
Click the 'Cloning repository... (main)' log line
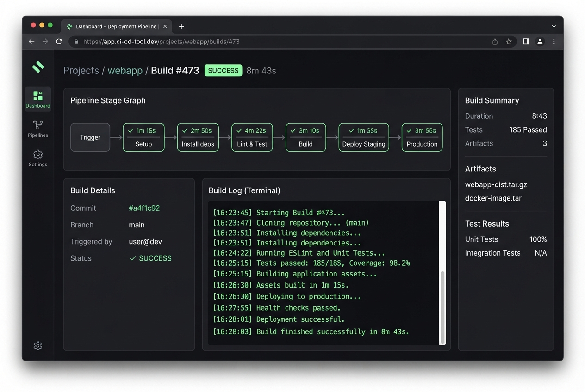pyautogui.click(x=291, y=223)
